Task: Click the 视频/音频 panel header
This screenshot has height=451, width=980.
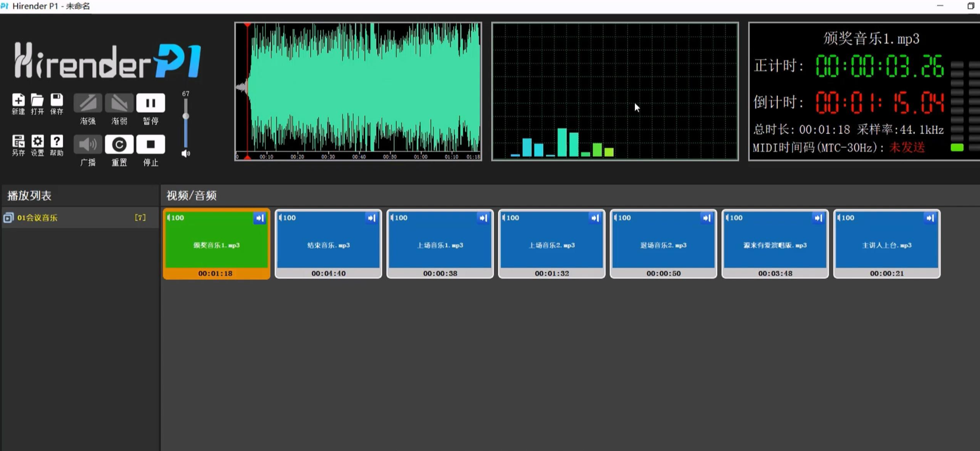Action: [191, 196]
